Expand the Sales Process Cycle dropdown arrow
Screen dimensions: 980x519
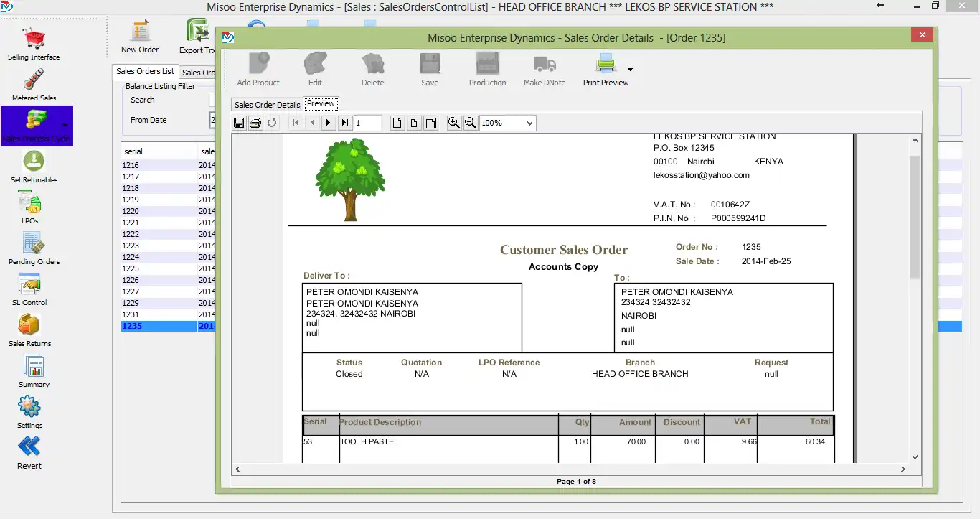(x=65, y=126)
